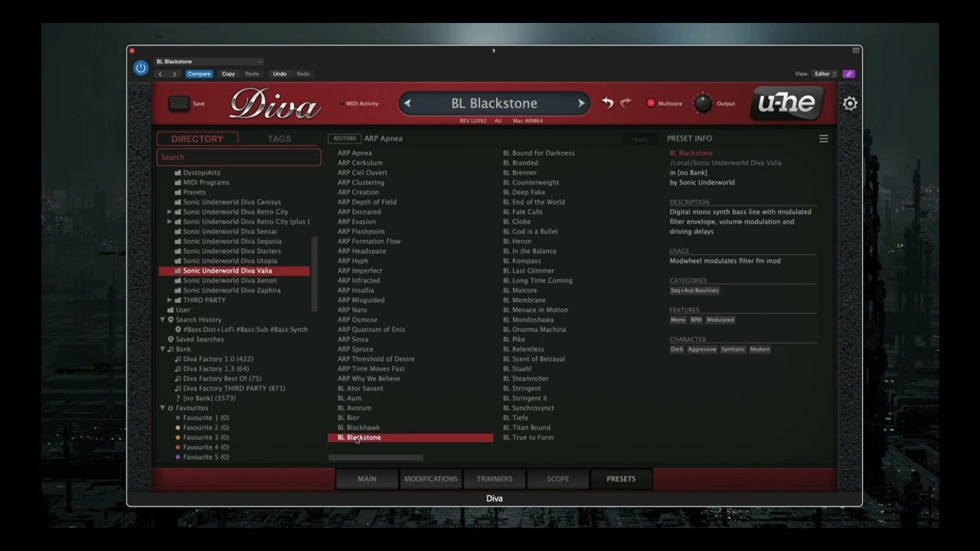980x551 pixels.
Task: Click the Seq+Arp:Basslines category tag
Action: click(695, 291)
